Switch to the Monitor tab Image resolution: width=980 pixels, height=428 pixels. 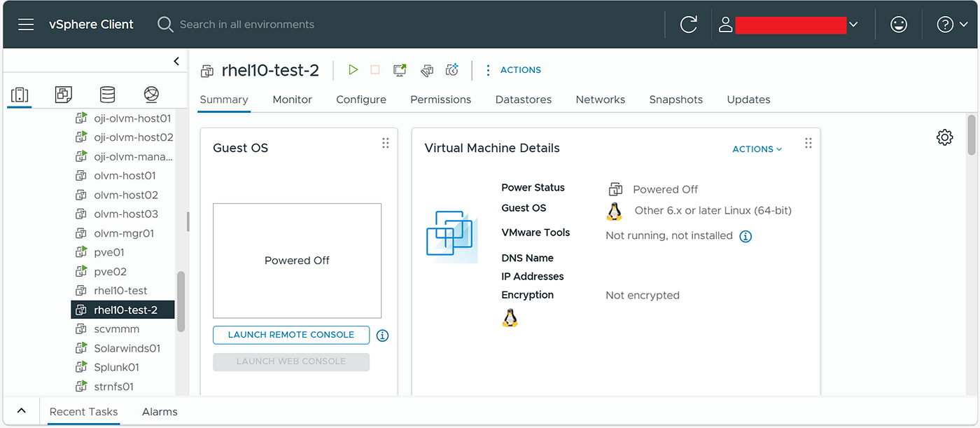pos(293,99)
